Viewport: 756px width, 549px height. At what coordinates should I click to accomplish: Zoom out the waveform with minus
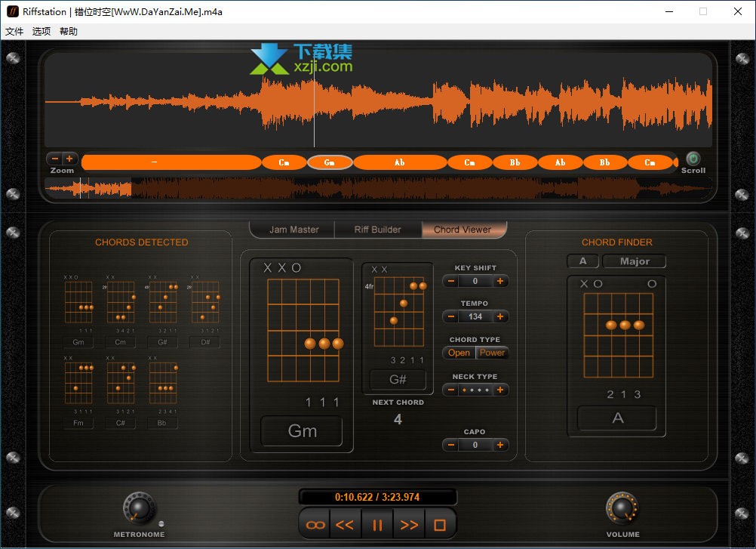click(54, 159)
